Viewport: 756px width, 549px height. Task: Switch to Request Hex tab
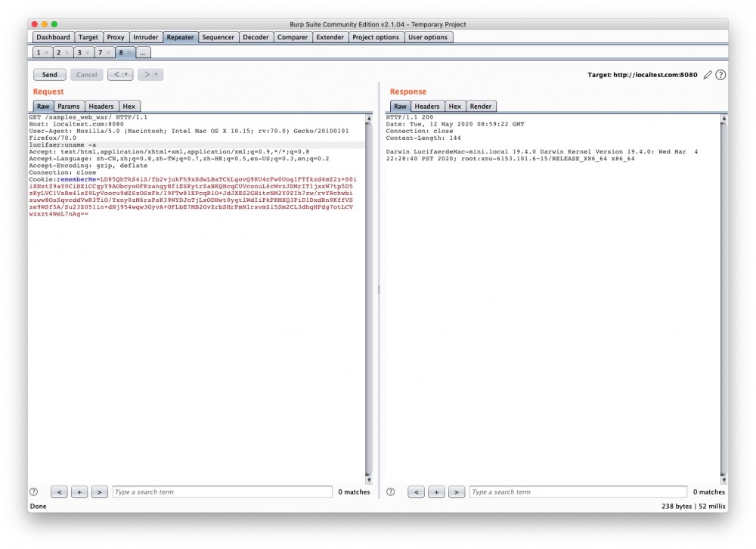129,106
